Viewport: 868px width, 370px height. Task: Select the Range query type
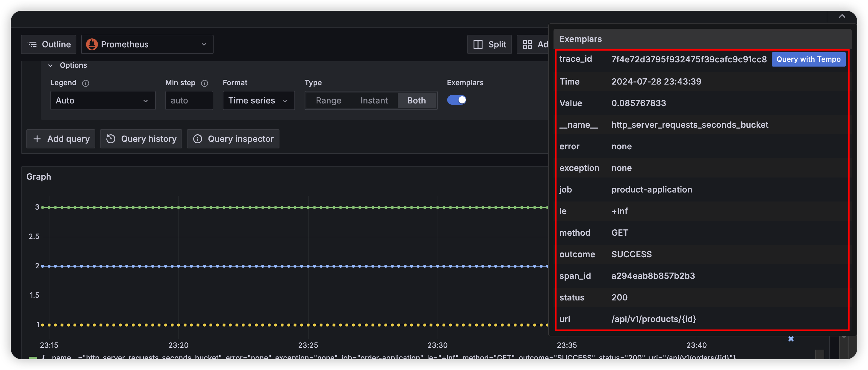(x=328, y=100)
